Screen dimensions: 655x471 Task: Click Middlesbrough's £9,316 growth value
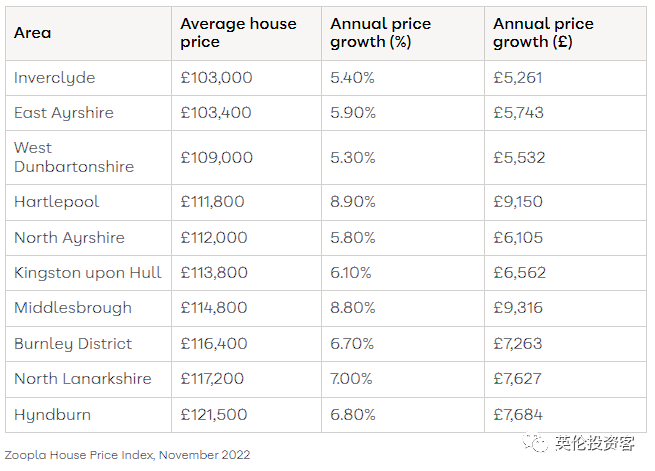(x=518, y=308)
